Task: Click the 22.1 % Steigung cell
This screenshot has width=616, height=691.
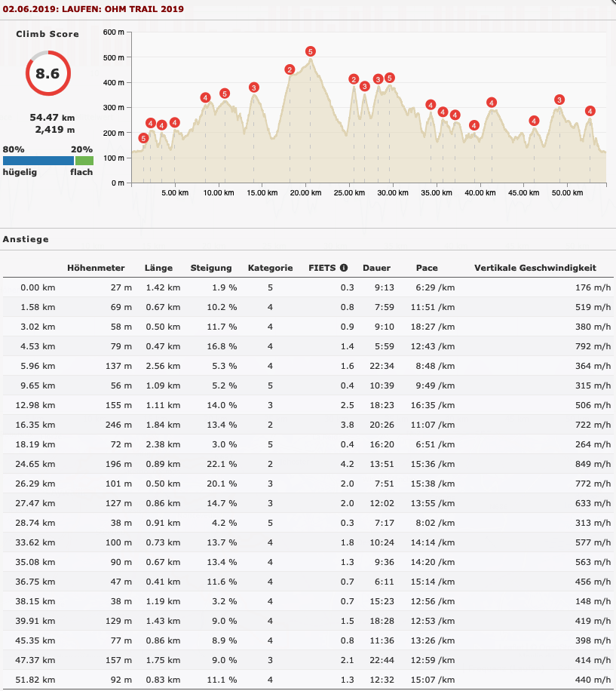Action: tap(222, 464)
